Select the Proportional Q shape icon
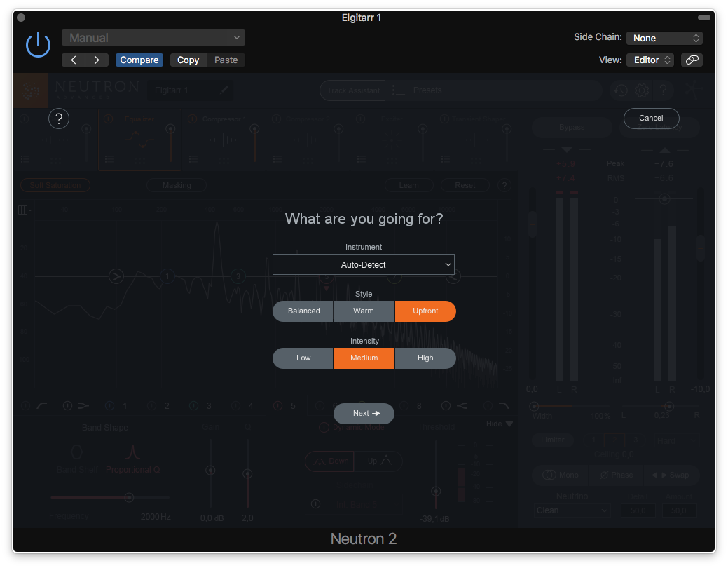This screenshot has width=728, height=568. pos(133,452)
